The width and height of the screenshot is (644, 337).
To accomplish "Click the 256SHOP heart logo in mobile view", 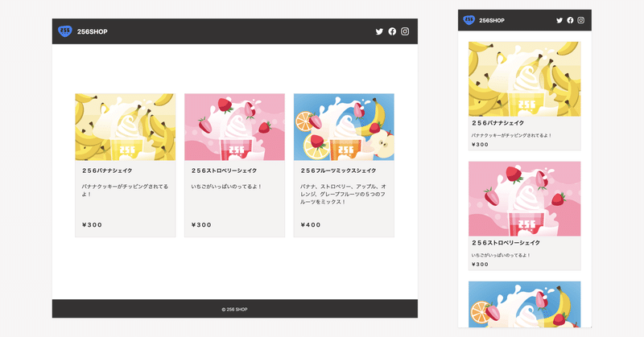I will coord(469,20).
